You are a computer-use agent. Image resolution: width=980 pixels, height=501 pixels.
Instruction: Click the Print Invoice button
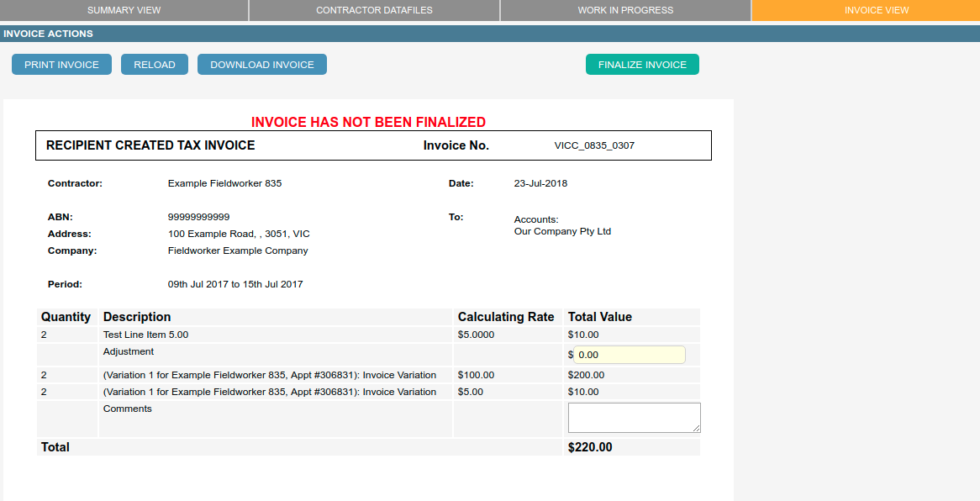pyautogui.click(x=61, y=65)
